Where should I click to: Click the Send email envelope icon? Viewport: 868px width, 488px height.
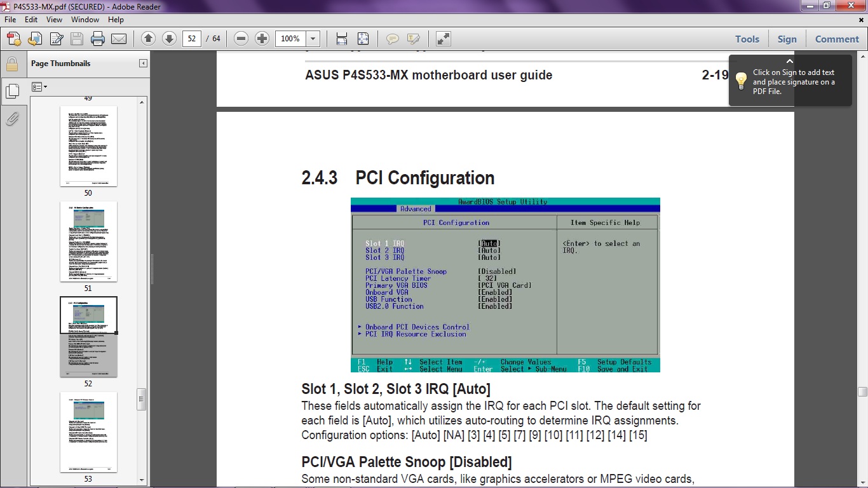(119, 39)
